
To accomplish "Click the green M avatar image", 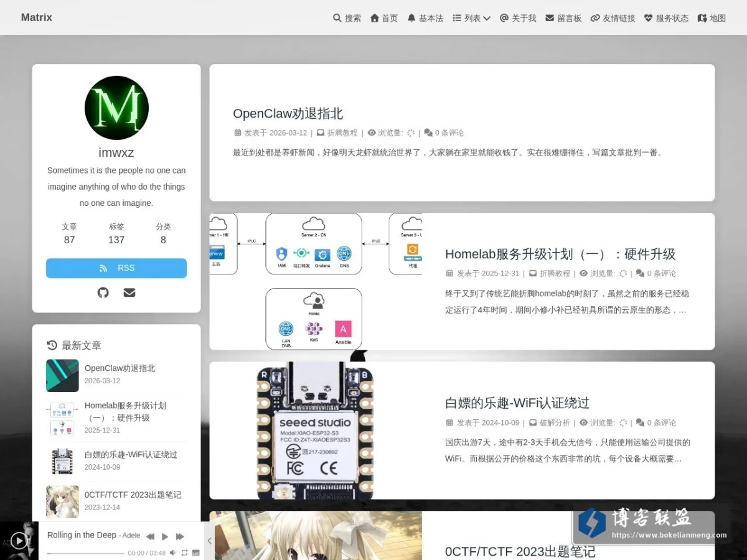I will click(116, 108).
